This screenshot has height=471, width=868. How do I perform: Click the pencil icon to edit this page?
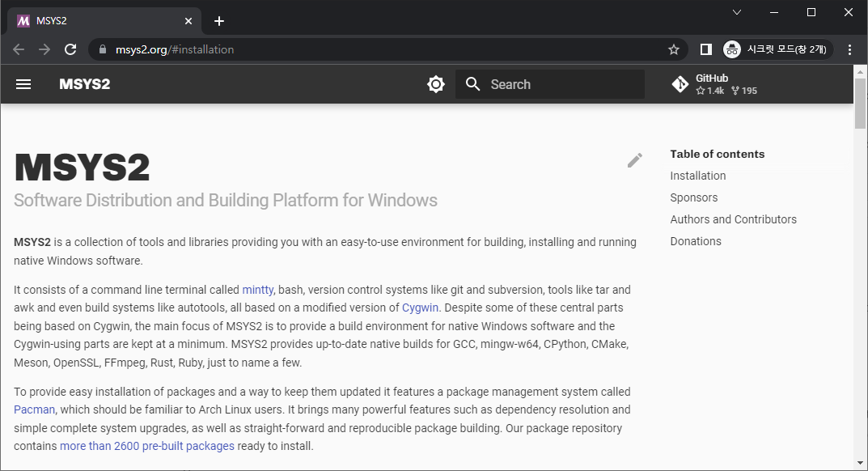[x=635, y=160]
